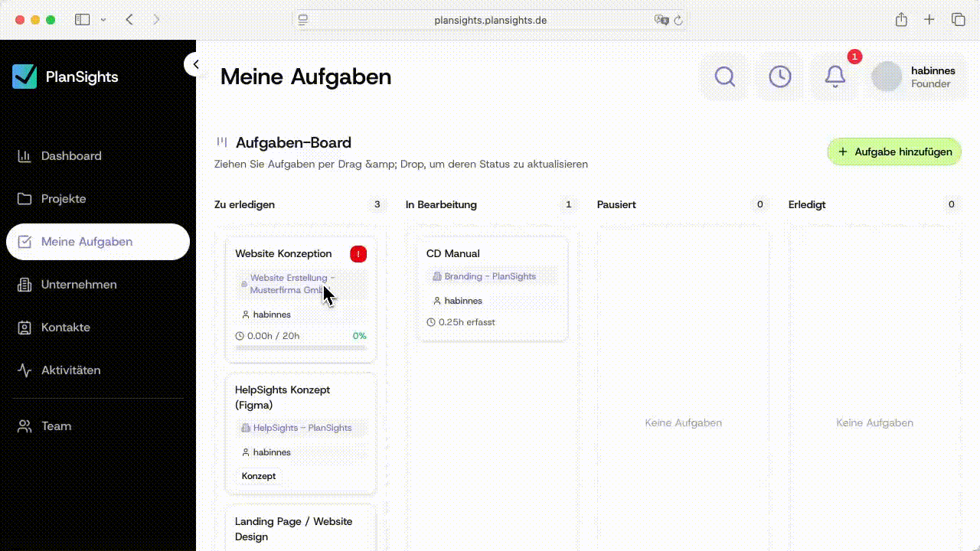
Task: Navigate to Kontakte in the sidebar
Action: pos(65,328)
